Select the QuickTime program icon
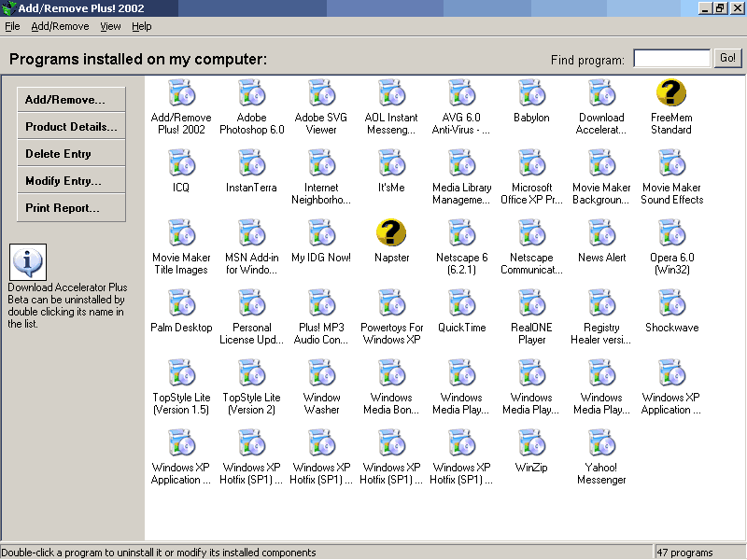Viewport: 747px width, 560px height. point(461,304)
